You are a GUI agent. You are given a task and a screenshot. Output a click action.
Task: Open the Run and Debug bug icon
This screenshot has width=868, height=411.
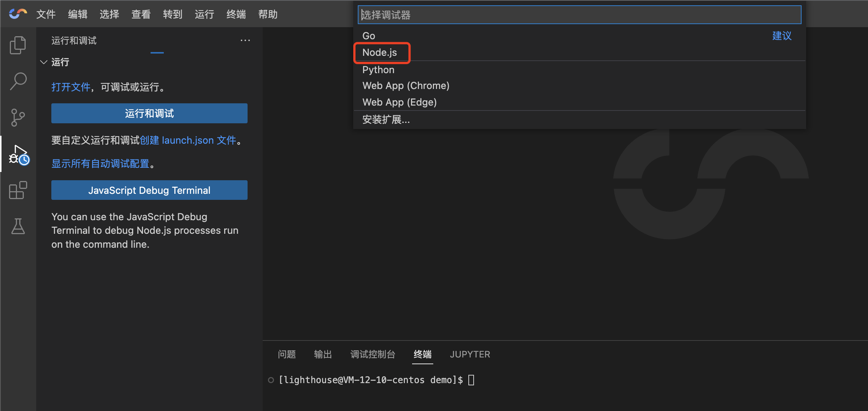tap(18, 155)
